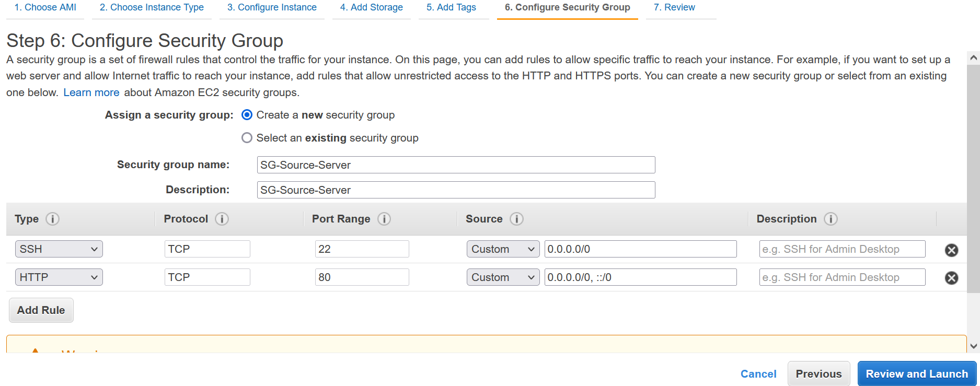Click the SSH rule description field
This screenshot has height=386, width=980.
coord(842,249)
